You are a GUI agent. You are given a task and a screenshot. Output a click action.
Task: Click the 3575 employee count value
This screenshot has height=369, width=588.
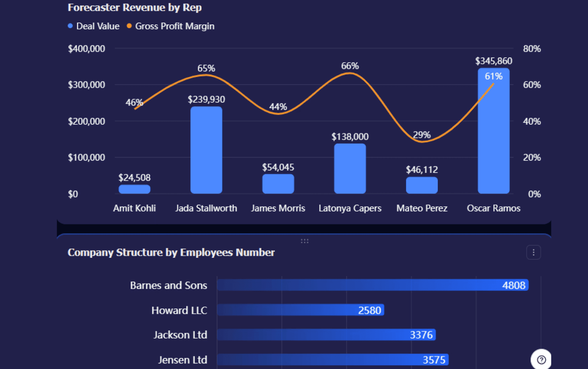click(x=434, y=360)
